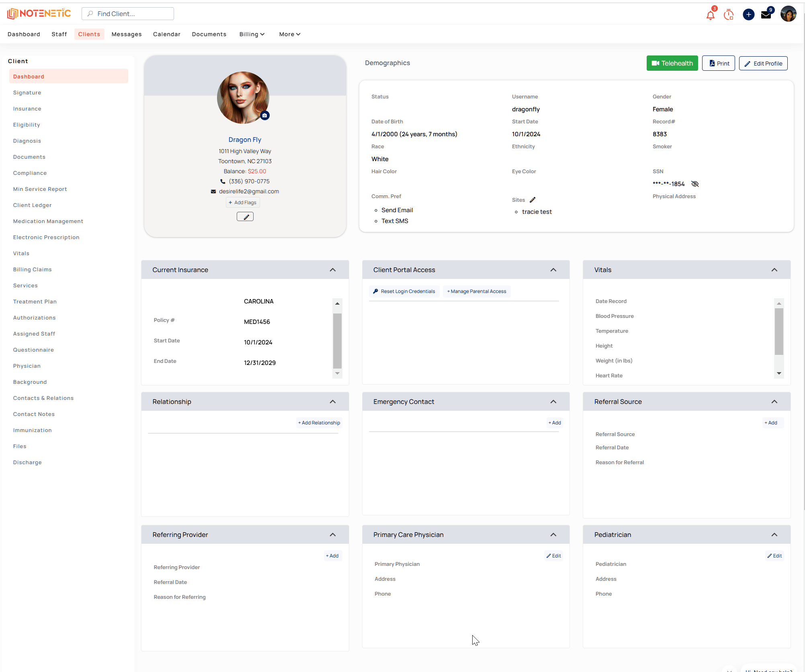
Task: Collapse the Current Insurance panel
Action: click(x=333, y=270)
